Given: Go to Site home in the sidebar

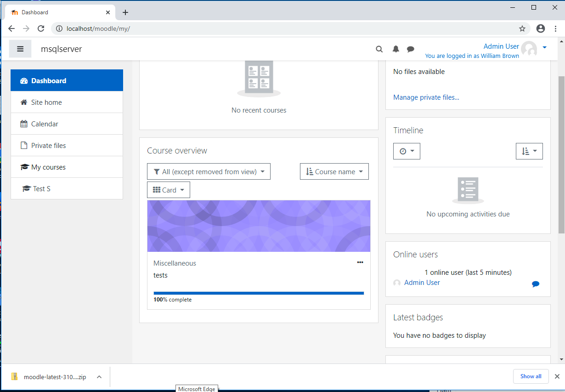Looking at the screenshot, I should click(x=67, y=102).
